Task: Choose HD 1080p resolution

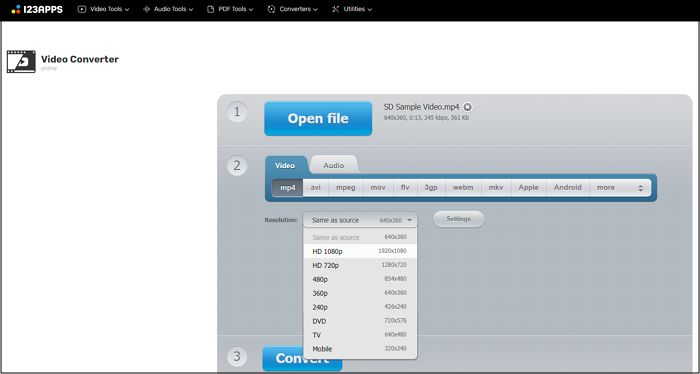Action: tap(360, 251)
